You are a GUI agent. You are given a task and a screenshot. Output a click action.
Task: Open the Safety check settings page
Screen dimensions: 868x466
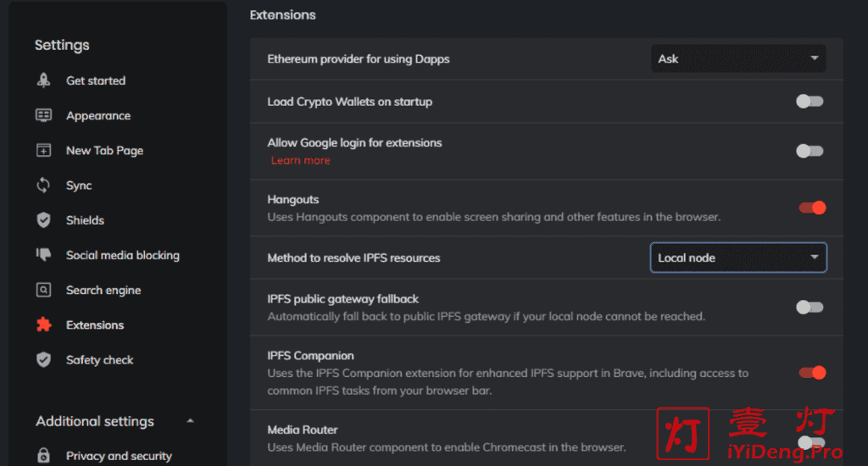coord(99,359)
